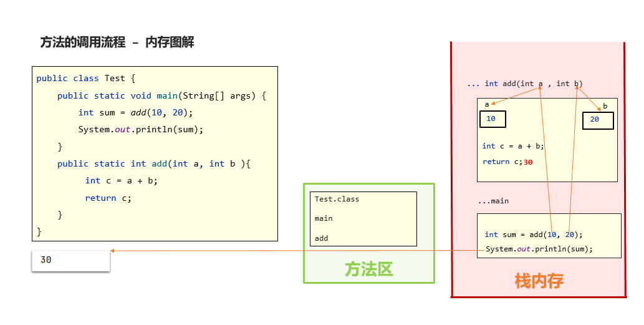The image size is (644, 325).
Task: Click the '...main' stack frame label
Action: pyautogui.click(x=493, y=201)
